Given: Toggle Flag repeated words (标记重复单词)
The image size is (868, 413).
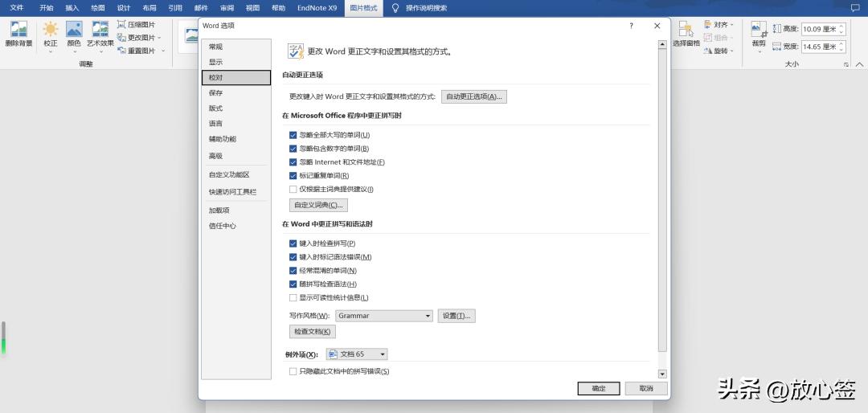Looking at the screenshot, I should click(x=293, y=175).
